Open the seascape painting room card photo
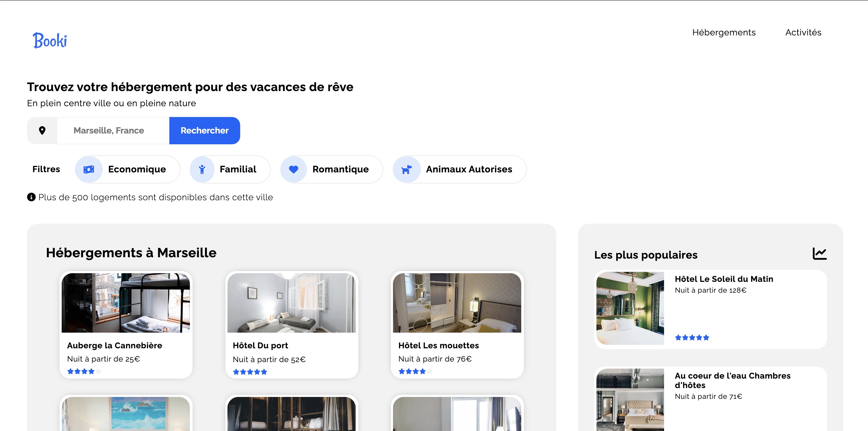This screenshot has width=868, height=431. click(x=126, y=414)
